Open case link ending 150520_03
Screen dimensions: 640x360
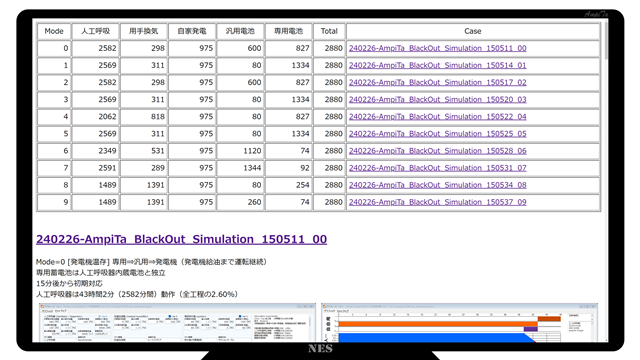tap(438, 100)
